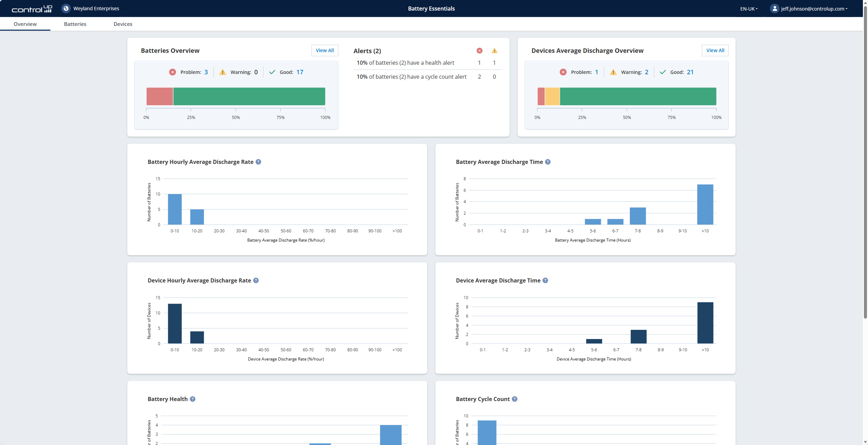This screenshot has width=868, height=445.
Task: Click yellow warning icon in Alerts header
Action: coord(494,51)
